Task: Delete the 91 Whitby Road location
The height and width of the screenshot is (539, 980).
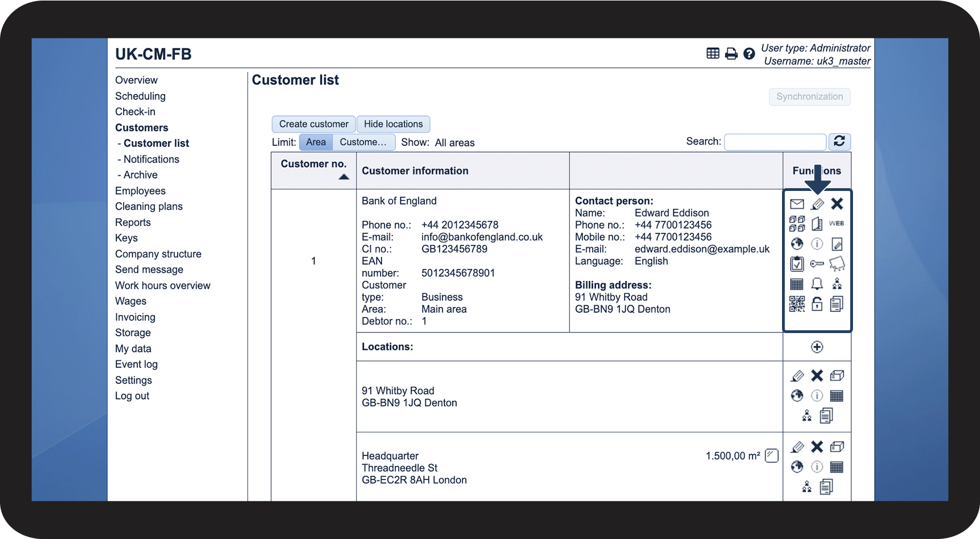Action: click(x=817, y=376)
